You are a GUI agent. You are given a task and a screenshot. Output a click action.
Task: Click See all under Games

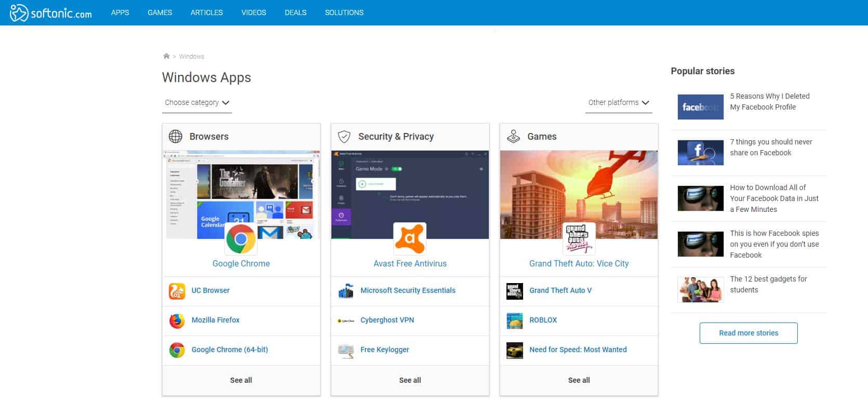tap(579, 380)
